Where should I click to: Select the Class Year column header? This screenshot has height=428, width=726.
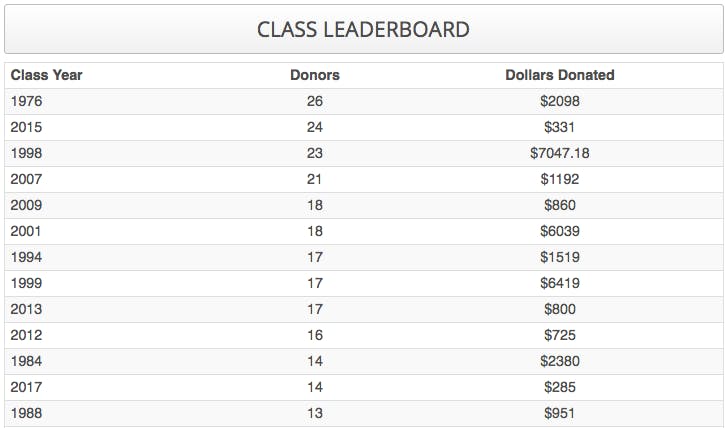click(47, 75)
